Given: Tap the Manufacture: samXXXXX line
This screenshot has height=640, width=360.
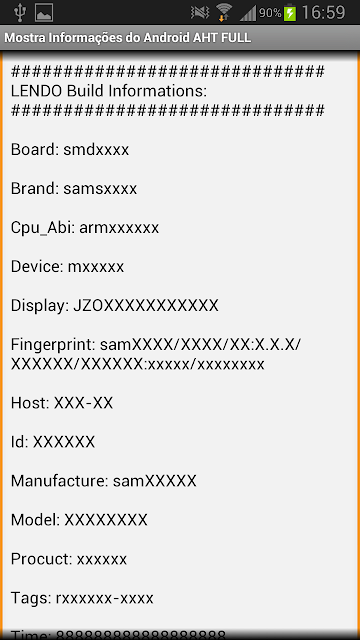Looking at the screenshot, I should (104, 481).
